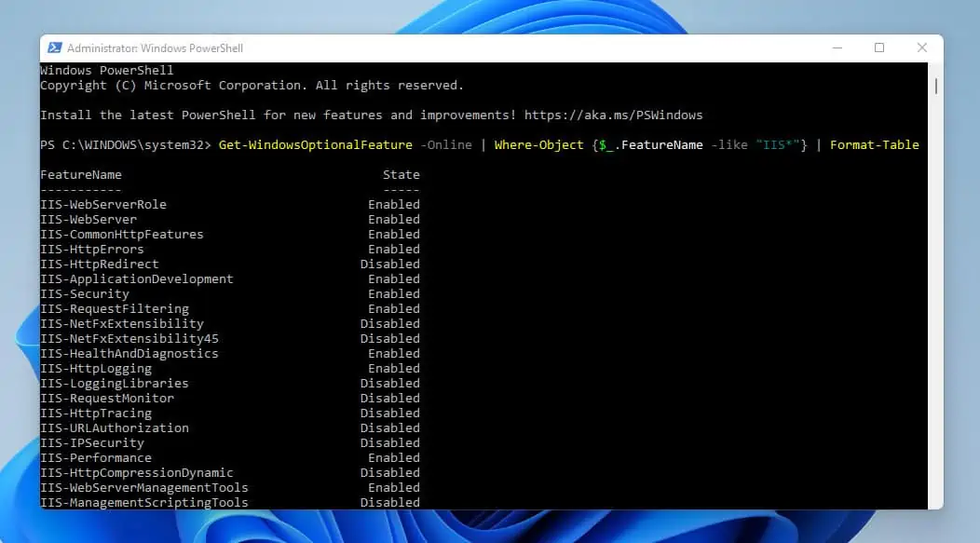The width and height of the screenshot is (980, 543).
Task: Click the Disabled state of IIS-URLAuthorization
Action: [390, 428]
